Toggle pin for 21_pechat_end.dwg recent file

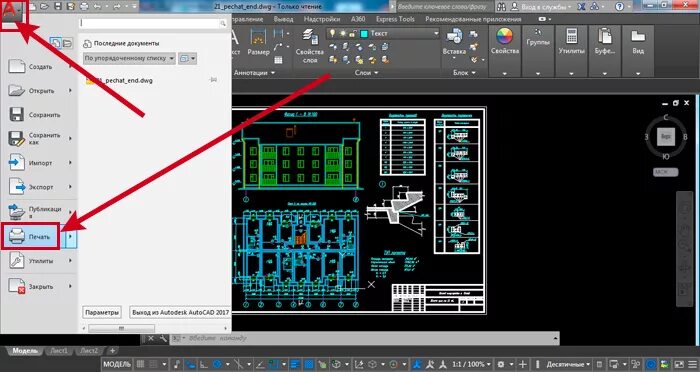tap(213, 80)
